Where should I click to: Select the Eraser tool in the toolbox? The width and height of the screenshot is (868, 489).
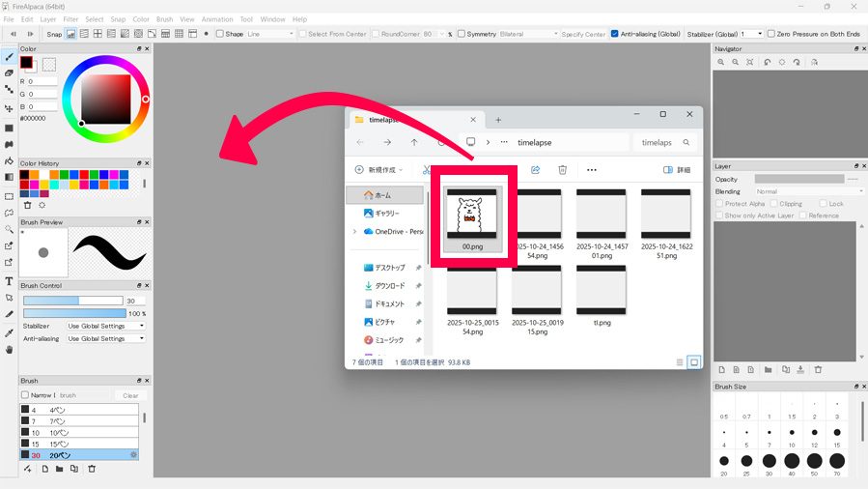[9, 73]
